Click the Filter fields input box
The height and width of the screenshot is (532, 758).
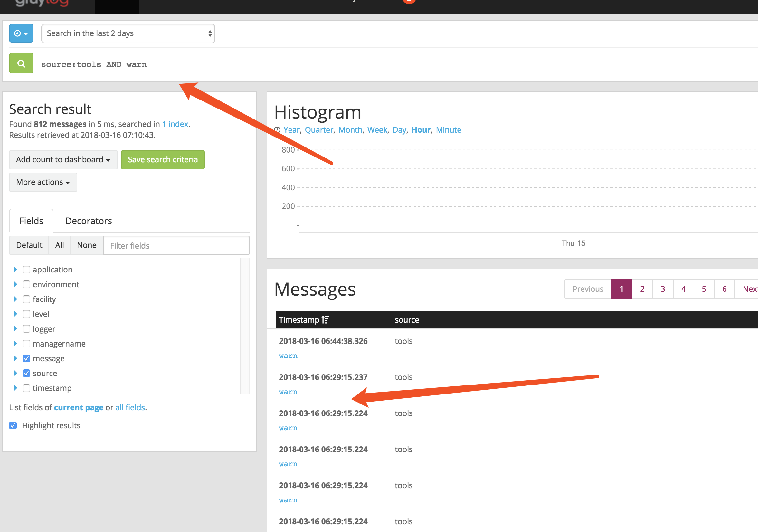pyautogui.click(x=176, y=246)
